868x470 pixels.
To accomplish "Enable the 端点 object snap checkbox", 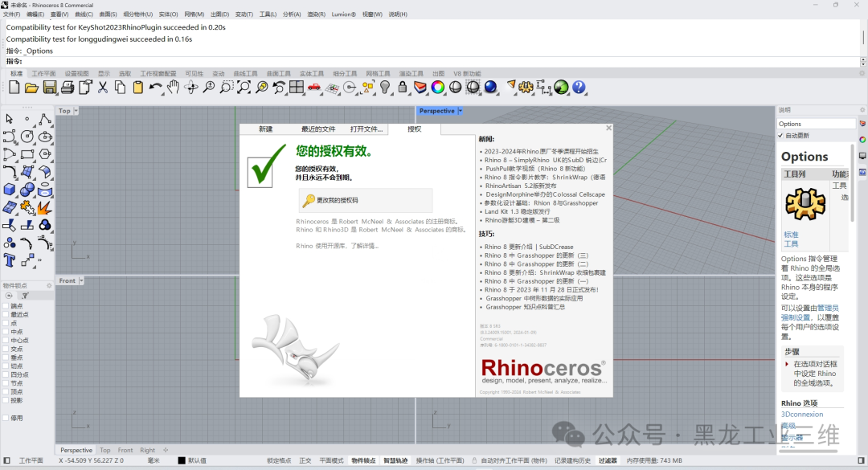I will pos(6,306).
